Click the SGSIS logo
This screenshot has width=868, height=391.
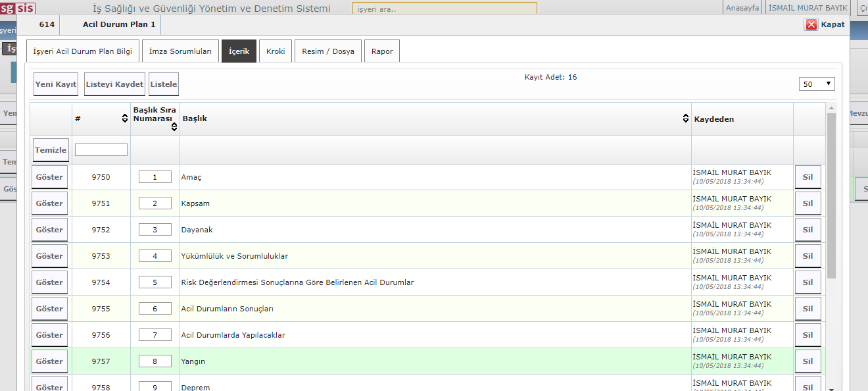point(18,7)
